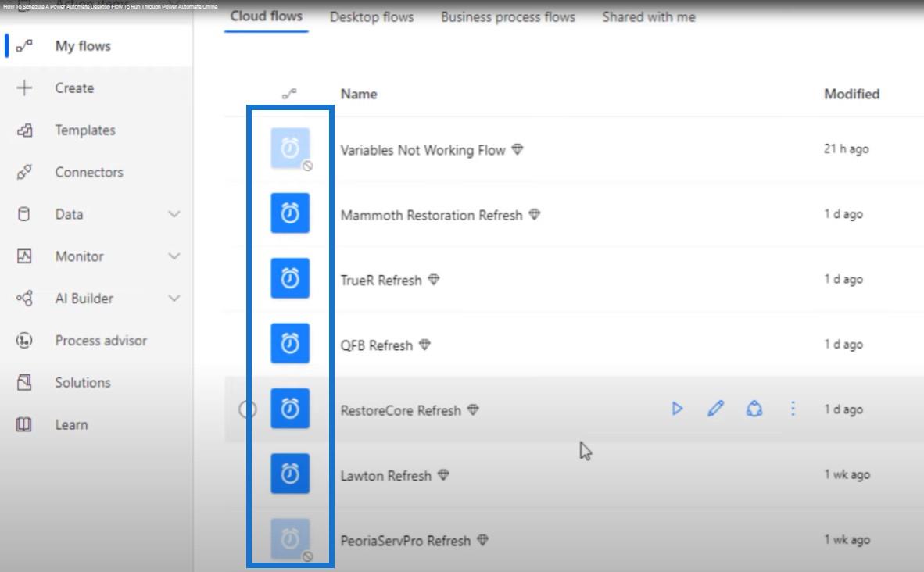Open Process advisor from the sidebar
This screenshot has height=572, width=924.
(101, 341)
